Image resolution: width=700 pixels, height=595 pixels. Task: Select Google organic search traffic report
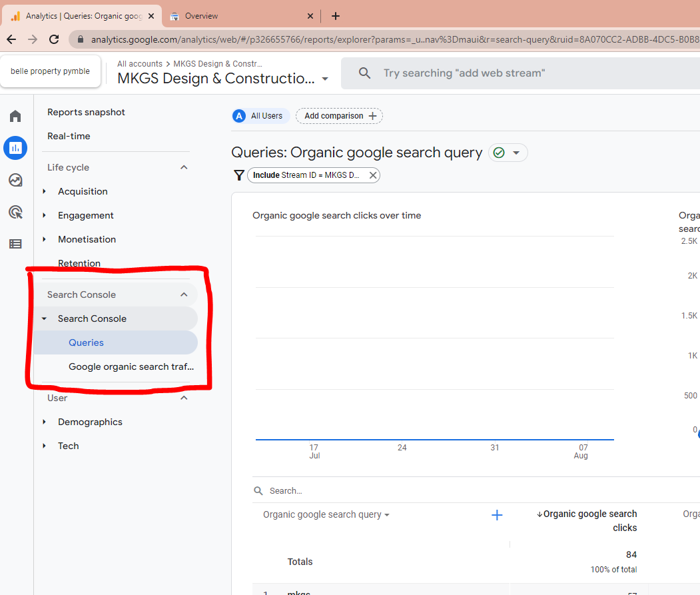point(131,366)
